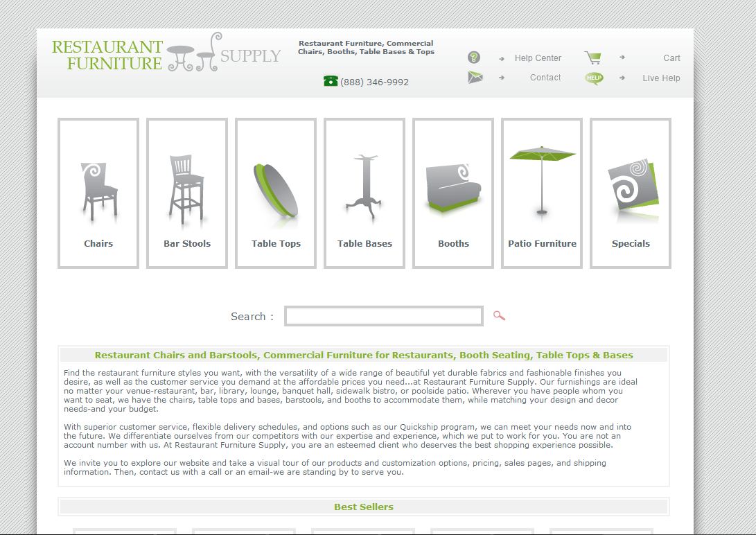View the Cart link

(671, 58)
